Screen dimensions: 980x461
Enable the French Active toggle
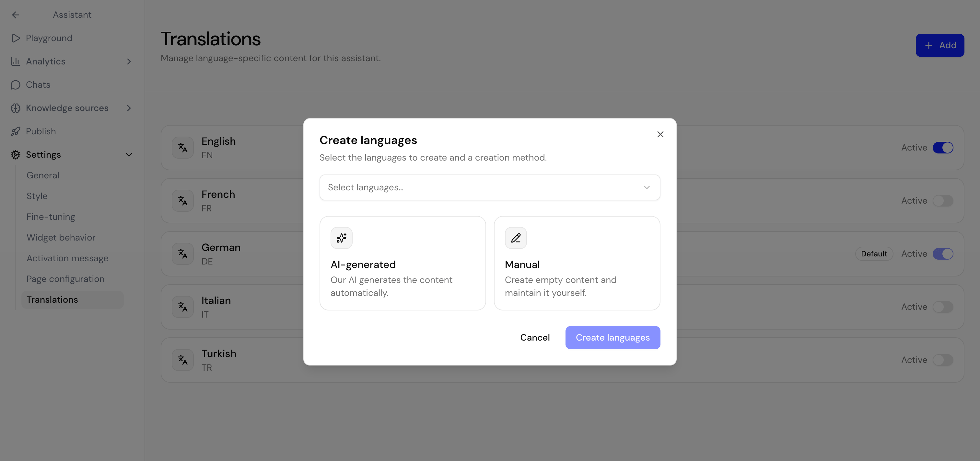pos(943,201)
